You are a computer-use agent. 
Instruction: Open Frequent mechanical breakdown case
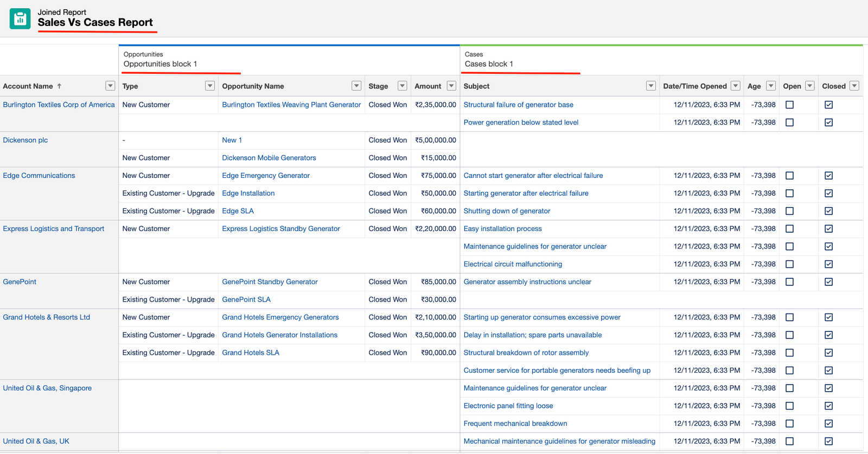point(515,424)
